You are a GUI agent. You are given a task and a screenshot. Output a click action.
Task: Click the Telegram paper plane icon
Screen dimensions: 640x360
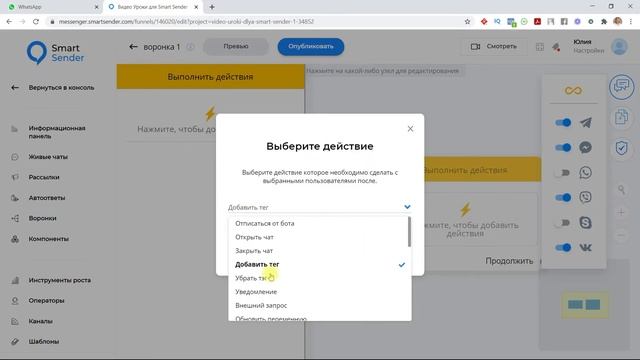coord(586,122)
